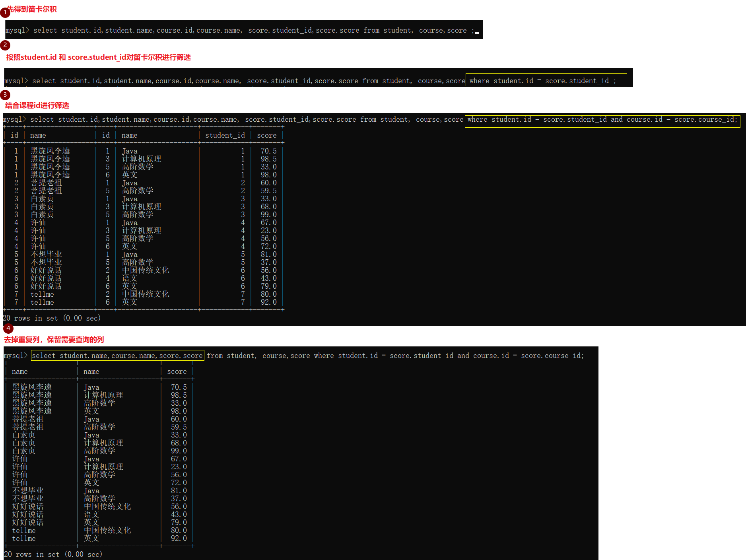The height and width of the screenshot is (560, 746).
Task: Click "菩提老祖" in the 59.5 row of three-column table
Action: click(x=28, y=427)
